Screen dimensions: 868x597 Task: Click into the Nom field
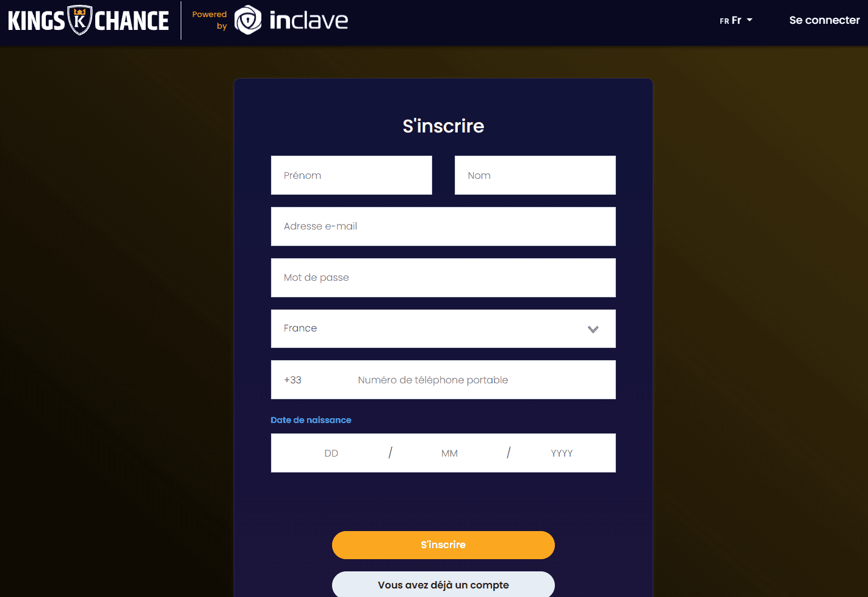[535, 175]
